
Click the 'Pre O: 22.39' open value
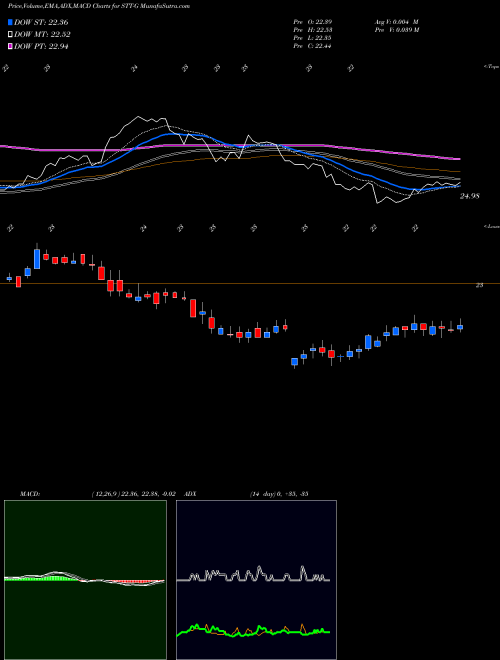point(312,22)
